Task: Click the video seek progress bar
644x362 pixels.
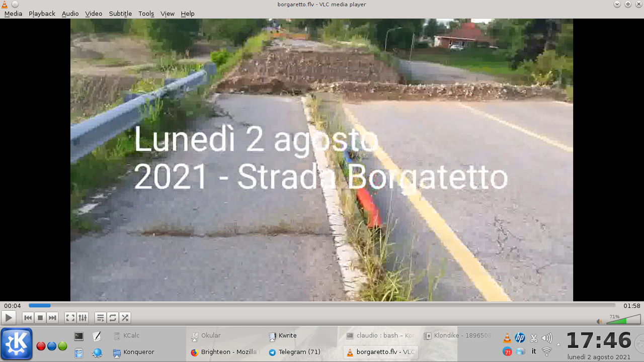Action: 322,306
